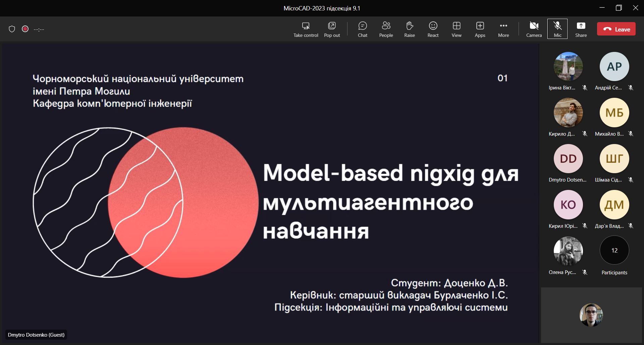This screenshot has height=345, width=644.
Task: Expand the View layout options
Action: click(x=456, y=29)
